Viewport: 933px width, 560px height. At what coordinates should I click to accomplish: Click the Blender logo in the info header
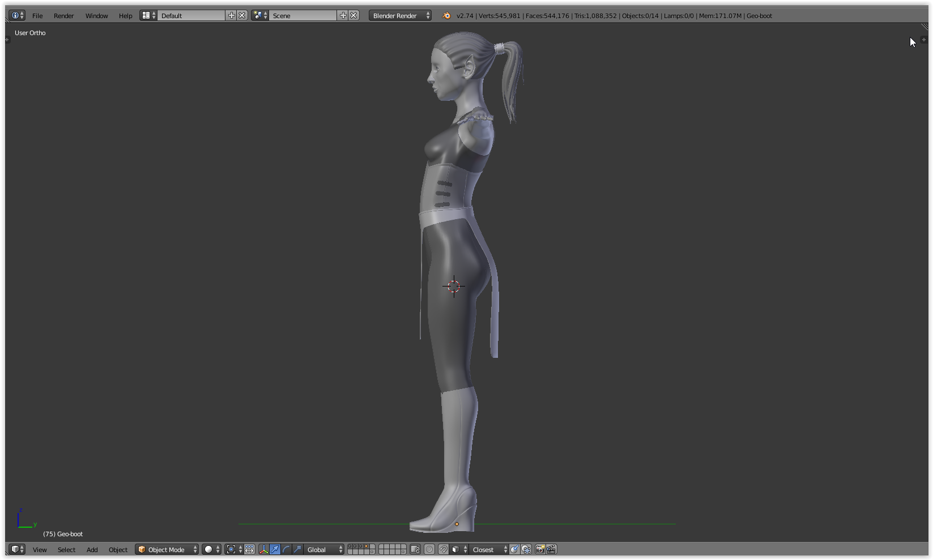click(x=446, y=16)
